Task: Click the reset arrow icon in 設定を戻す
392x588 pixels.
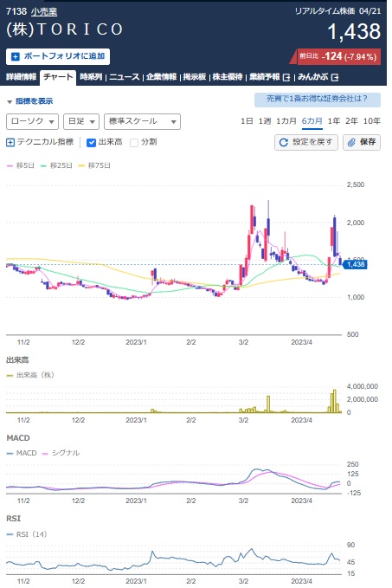Action: tap(284, 143)
